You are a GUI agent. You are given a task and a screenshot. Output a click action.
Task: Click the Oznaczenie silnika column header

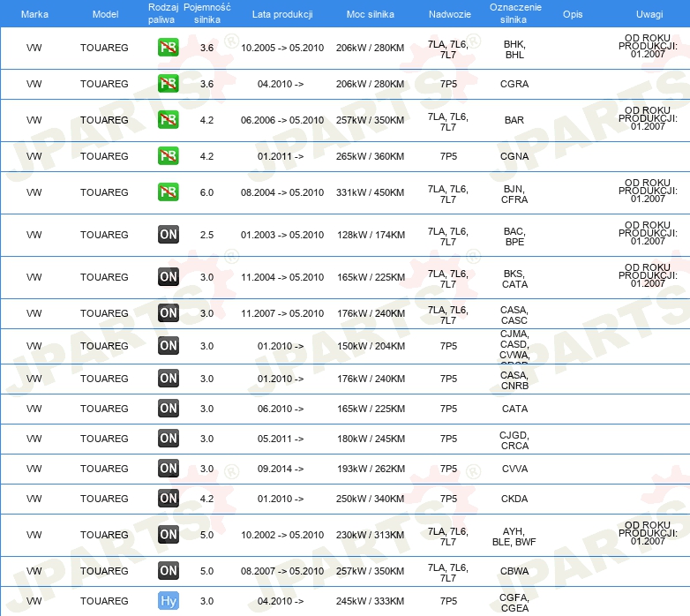pos(515,13)
